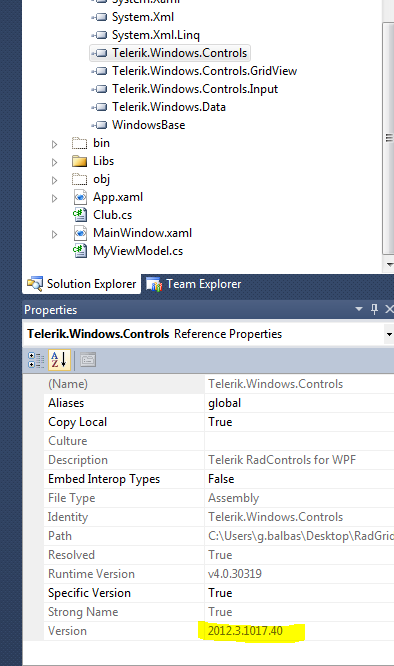The width and height of the screenshot is (394, 666).
Task: Select the Identity property name
Action: 68,517
